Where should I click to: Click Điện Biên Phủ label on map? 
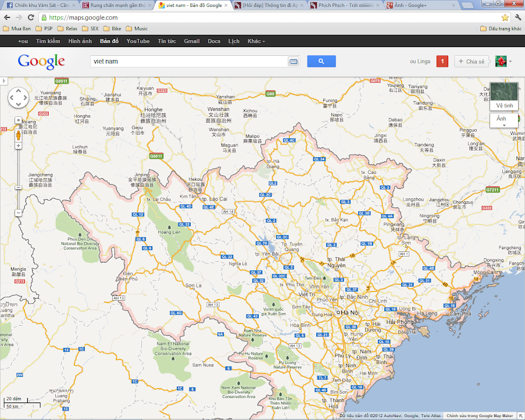tap(128, 276)
